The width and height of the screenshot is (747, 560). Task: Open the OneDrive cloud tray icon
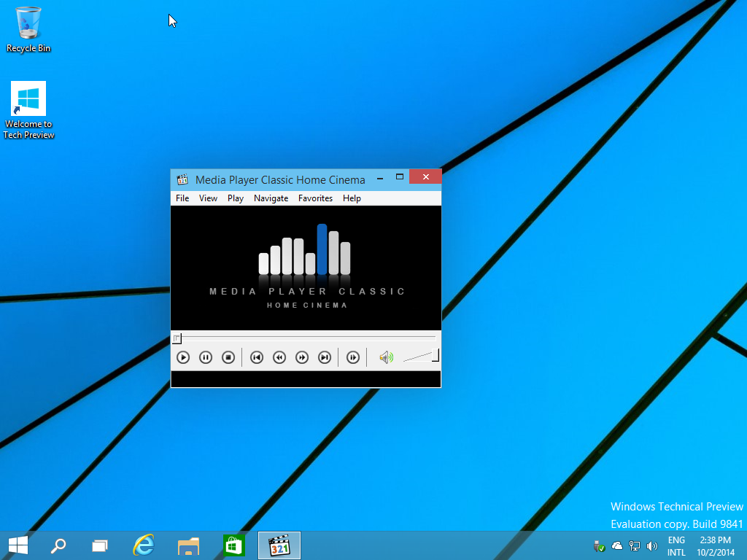click(617, 545)
